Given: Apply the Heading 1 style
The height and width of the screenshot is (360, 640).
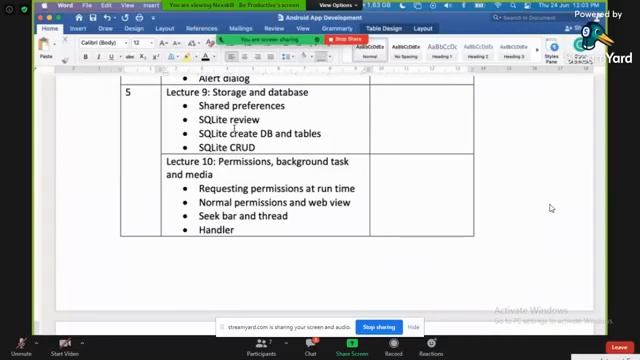Looking at the screenshot, I should coord(442,51).
